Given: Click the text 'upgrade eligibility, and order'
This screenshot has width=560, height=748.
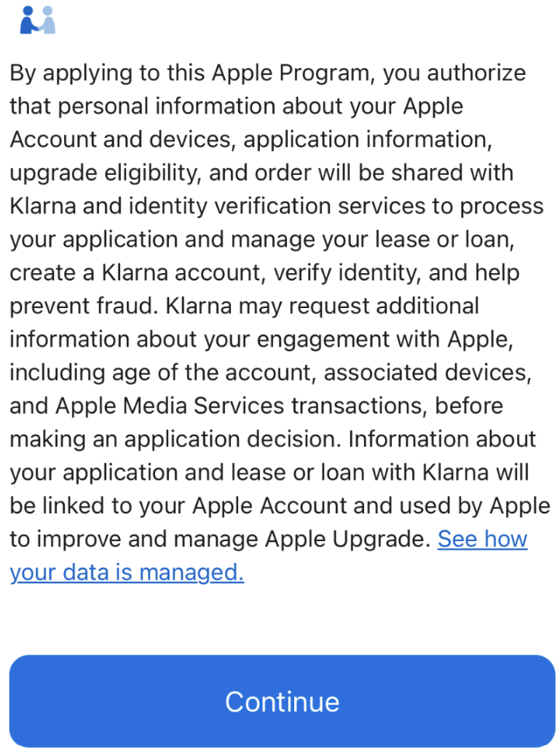Looking at the screenshot, I should (x=162, y=173).
